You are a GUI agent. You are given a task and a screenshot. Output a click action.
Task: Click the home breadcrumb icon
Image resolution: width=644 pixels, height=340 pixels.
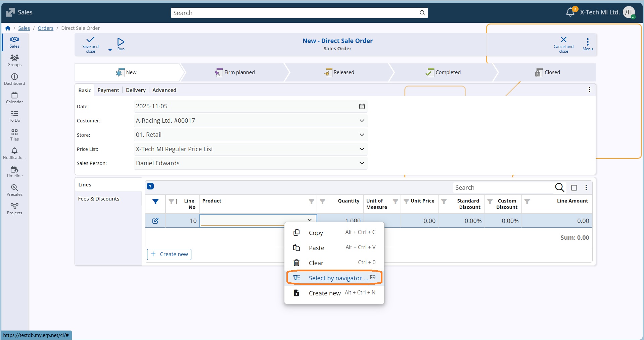[x=8, y=28]
